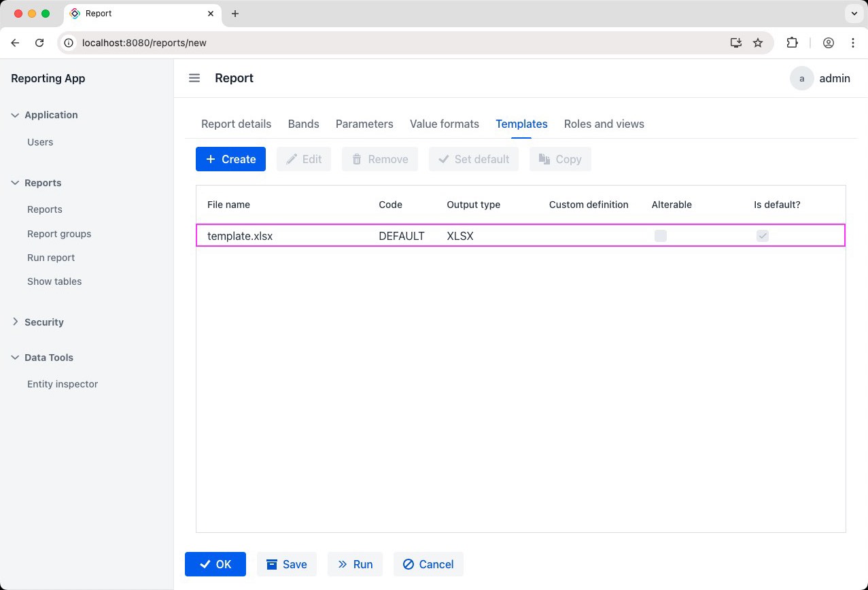Open Roles and views tab
The height and width of the screenshot is (590, 868).
point(604,124)
